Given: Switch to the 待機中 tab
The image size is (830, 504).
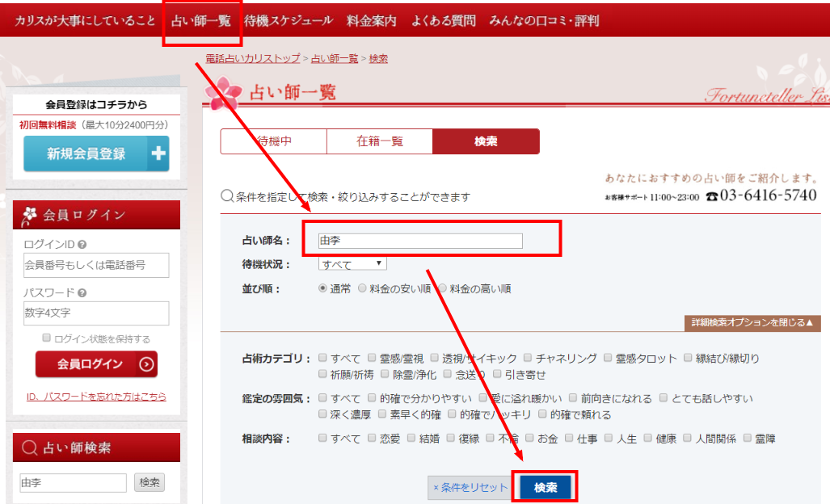Looking at the screenshot, I should [x=274, y=141].
